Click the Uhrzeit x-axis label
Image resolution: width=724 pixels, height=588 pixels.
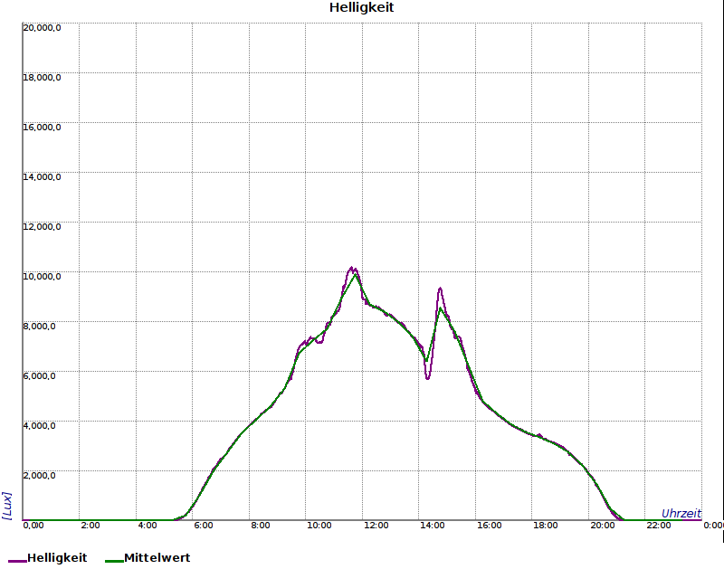(x=681, y=513)
